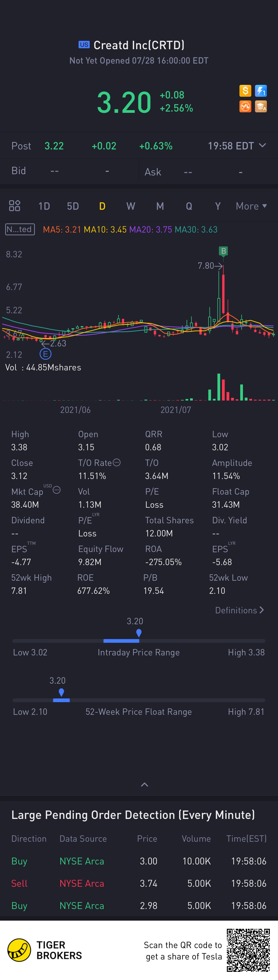Tap the tan stacked layers badge

(x=261, y=107)
